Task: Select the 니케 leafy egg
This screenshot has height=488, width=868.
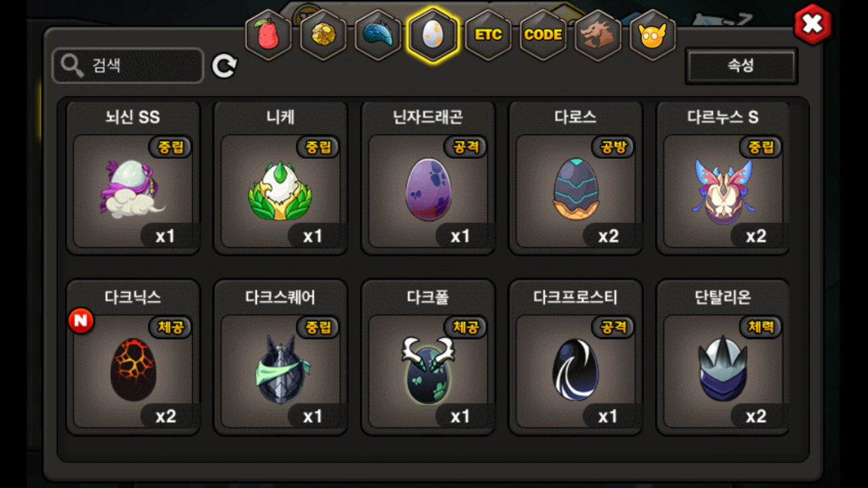Action: tap(281, 178)
